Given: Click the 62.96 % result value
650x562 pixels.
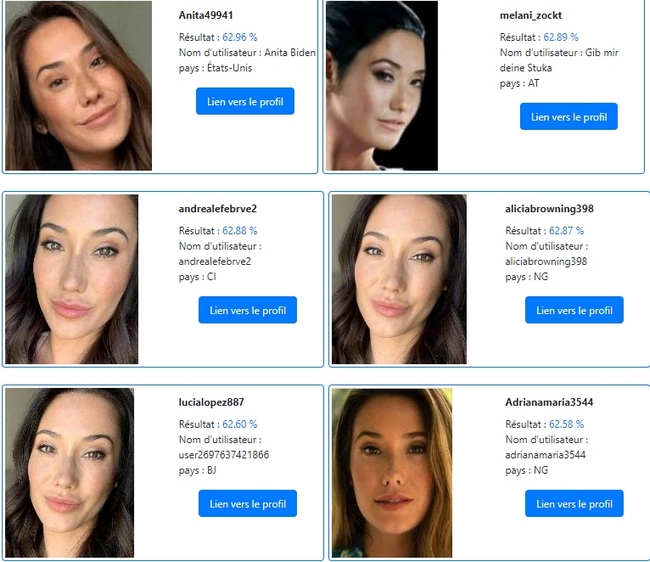Looking at the screenshot, I should point(240,37).
